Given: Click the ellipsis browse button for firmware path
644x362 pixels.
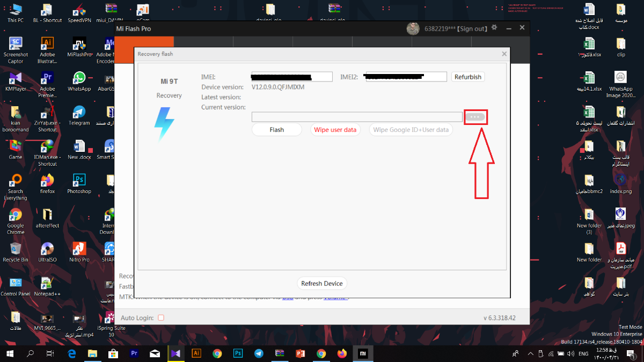Looking at the screenshot, I should point(475,117).
